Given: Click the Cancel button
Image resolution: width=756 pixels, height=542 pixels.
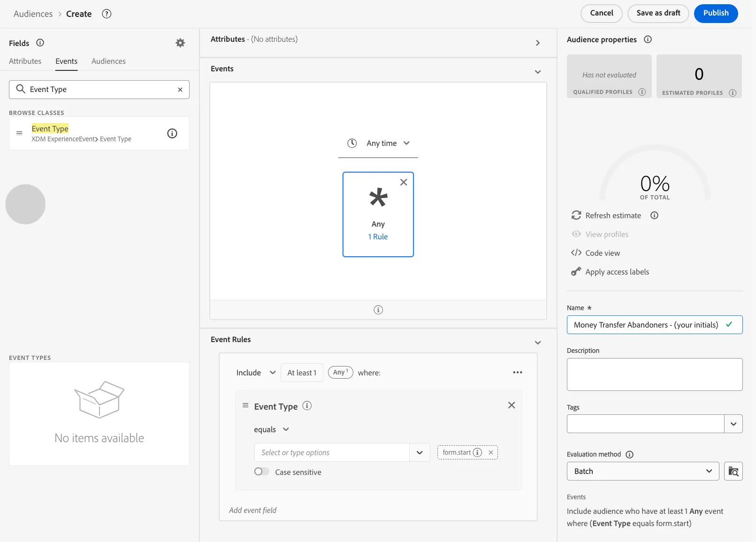Looking at the screenshot, I should 602,13.
